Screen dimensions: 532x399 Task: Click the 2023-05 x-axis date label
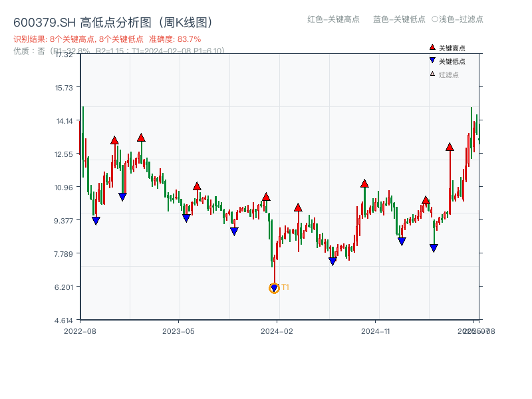tap(178, 331)
